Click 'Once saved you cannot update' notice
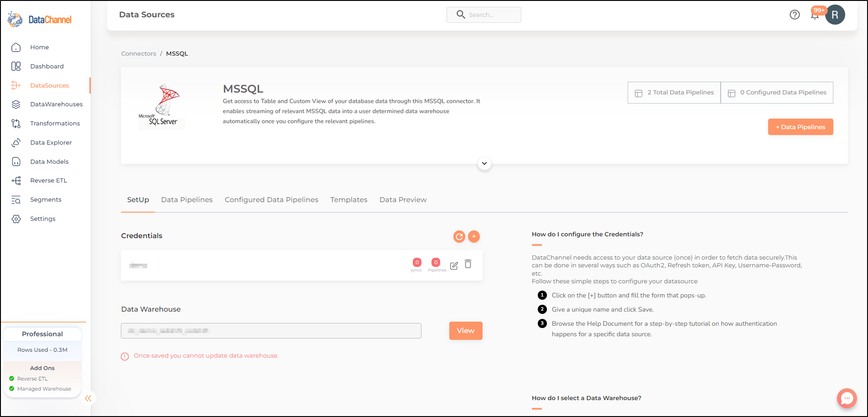Viewport: 868px width, 417px height. (206, 355)
